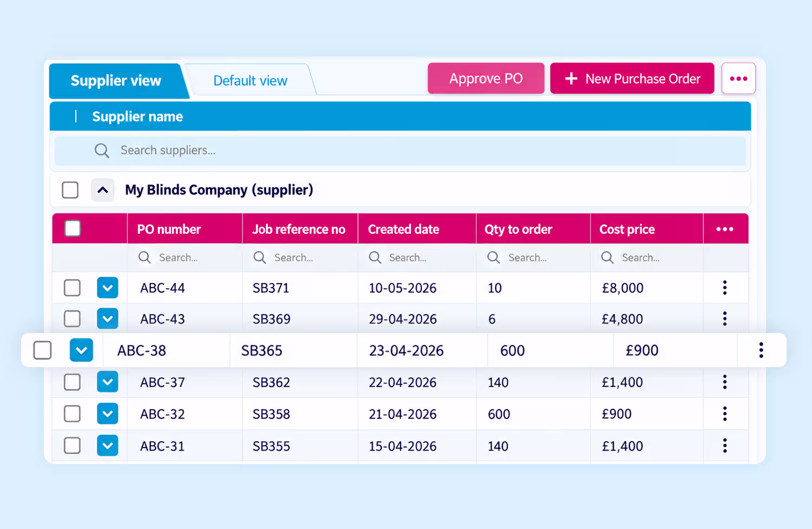Open row actions kebab menu for ABC-31

725,446
